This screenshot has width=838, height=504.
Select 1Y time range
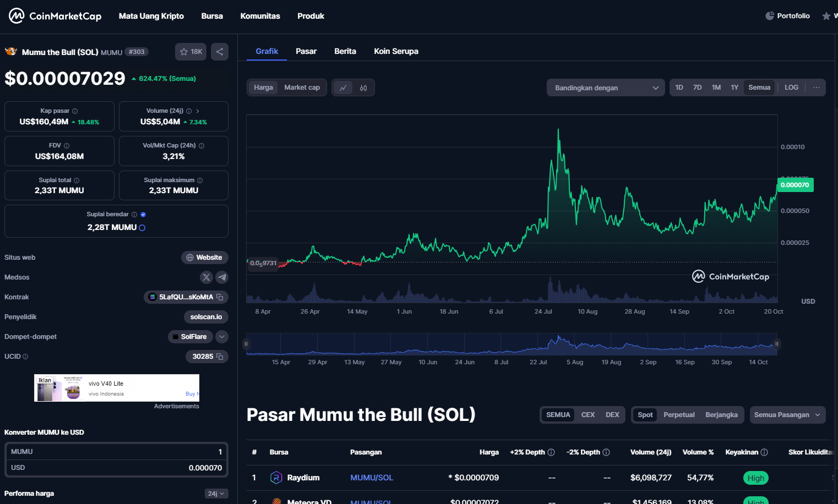tap(734, 87)
